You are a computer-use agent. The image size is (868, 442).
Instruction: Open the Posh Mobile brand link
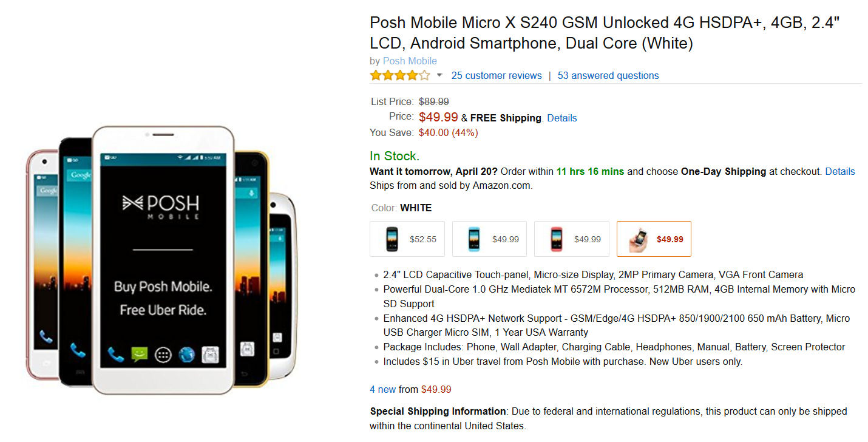click(410, 61)
